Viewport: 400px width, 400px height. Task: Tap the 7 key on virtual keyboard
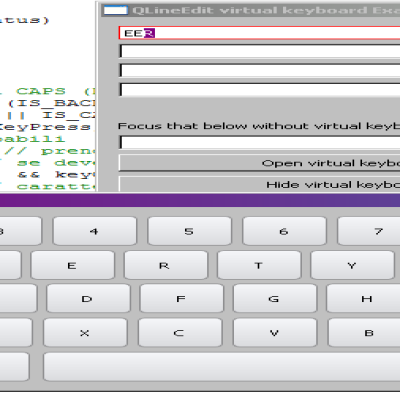click(369, 231)
